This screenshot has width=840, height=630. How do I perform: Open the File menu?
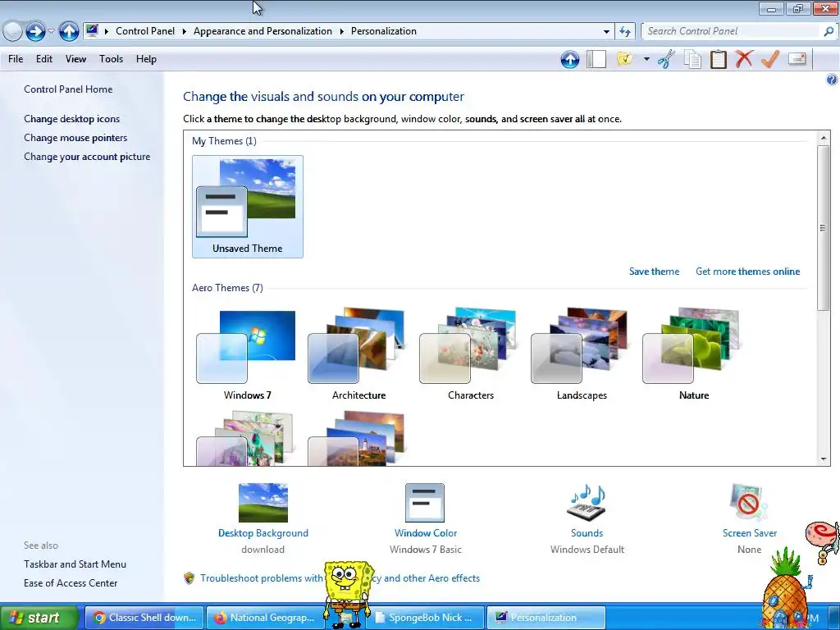tap(16, 59)
